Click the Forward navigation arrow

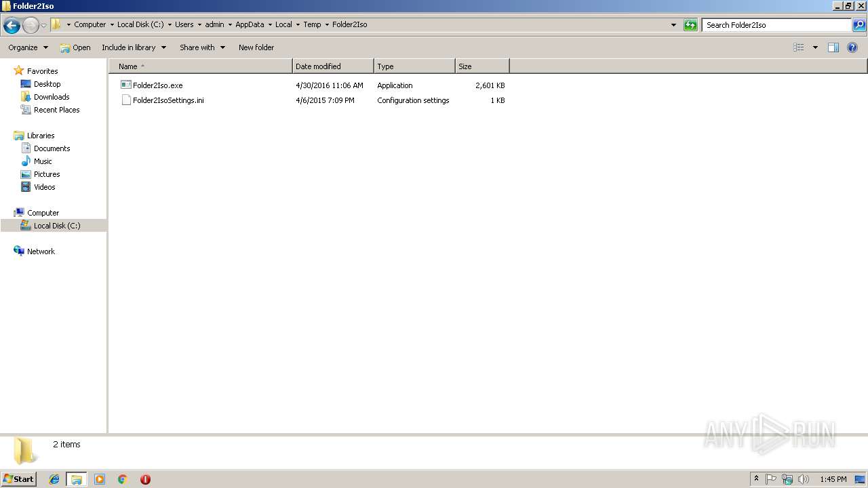coord(31,25)
